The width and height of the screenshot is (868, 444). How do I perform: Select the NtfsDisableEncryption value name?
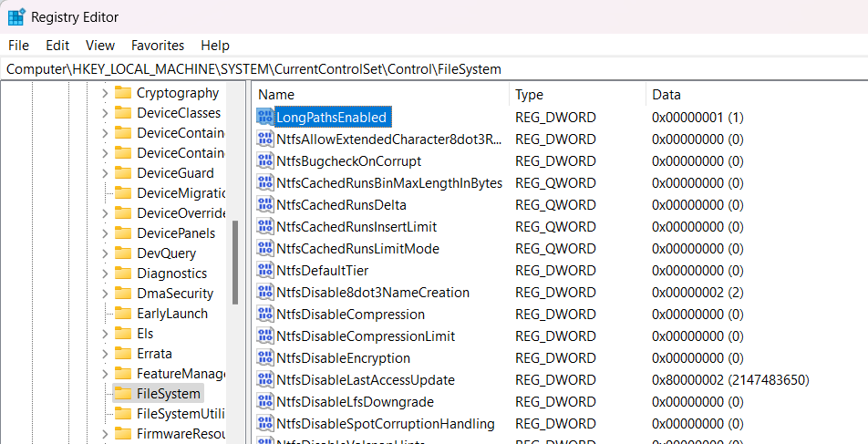343,358
